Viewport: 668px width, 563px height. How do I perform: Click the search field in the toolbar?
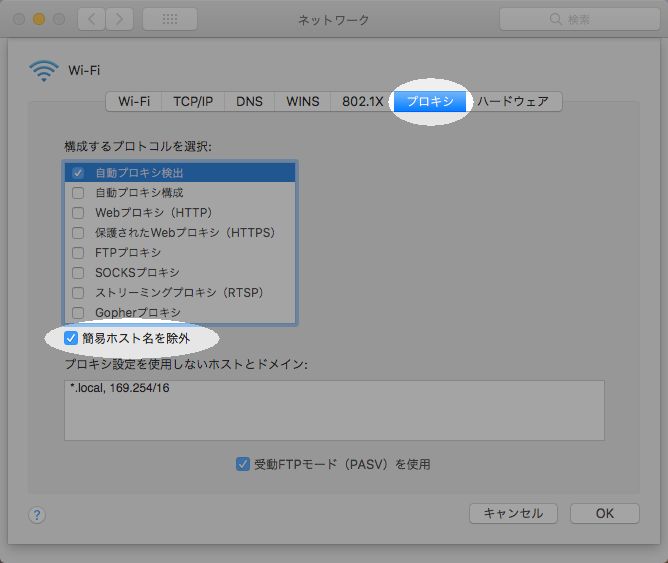click(x=579, y=19)
